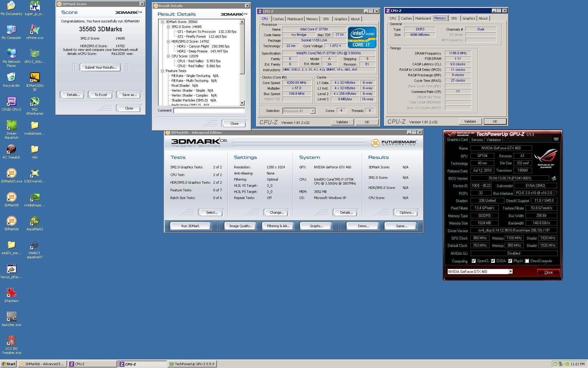Click Submit Your Results button
The width and height of the screenshot is (588, 368).
coord(100,67)
